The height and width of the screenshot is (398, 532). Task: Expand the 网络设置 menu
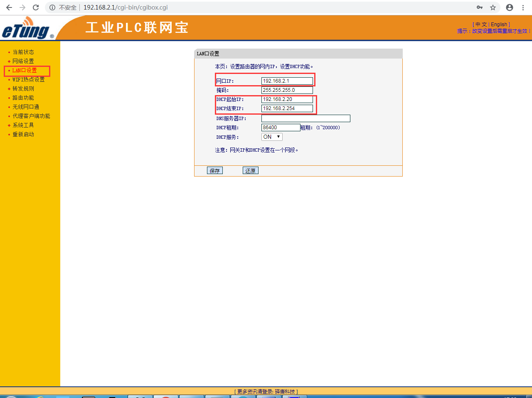click(x=23, y=61)
